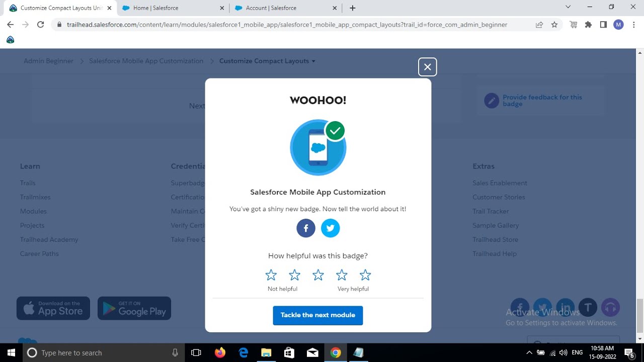
Task: Open Modules footer link
Action: [33, 211]
